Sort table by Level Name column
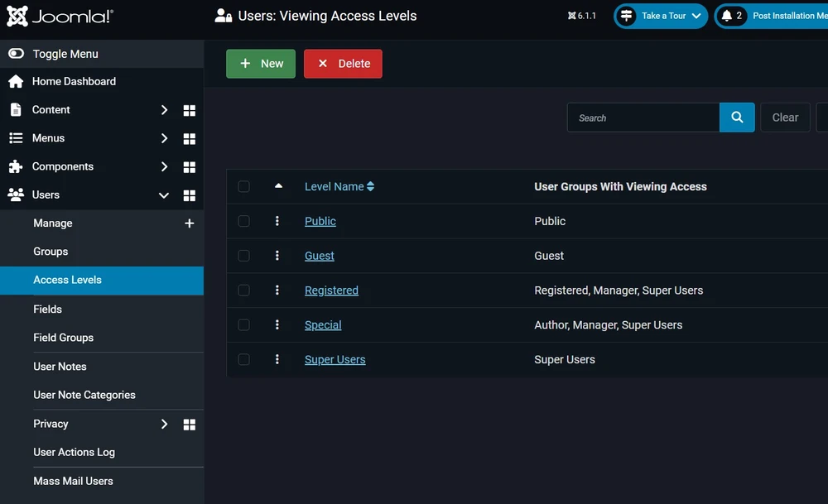The height and width of the screenshot is (504, 828). (x=339, y=186)
